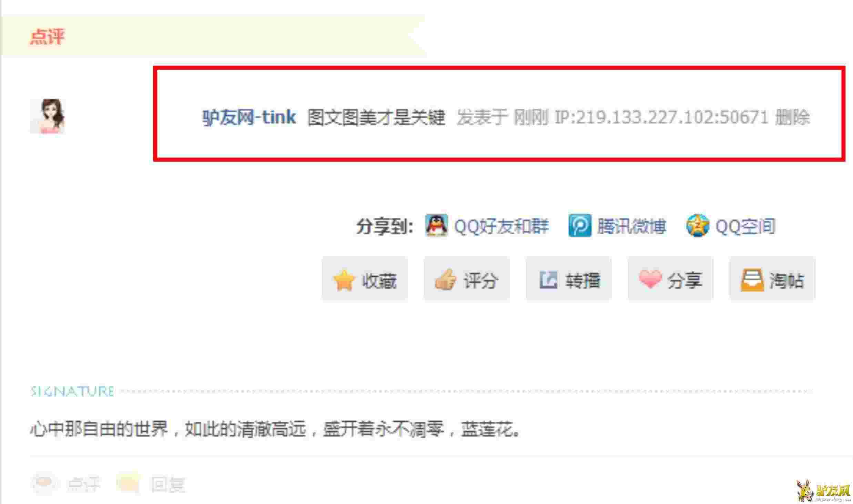Viewport: 853px width, 504px height.
Task: Click the pink heart 分享 icon
Action: point(650,279)
